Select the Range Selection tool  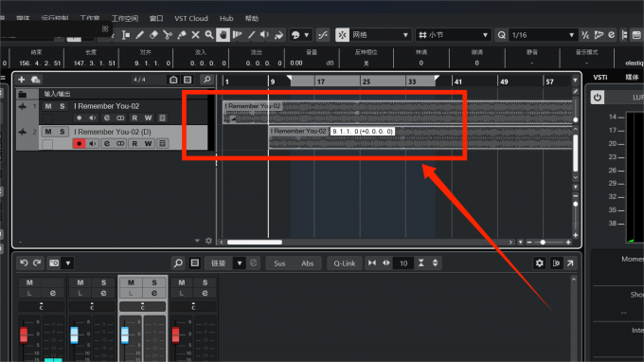tap(126, 35)
